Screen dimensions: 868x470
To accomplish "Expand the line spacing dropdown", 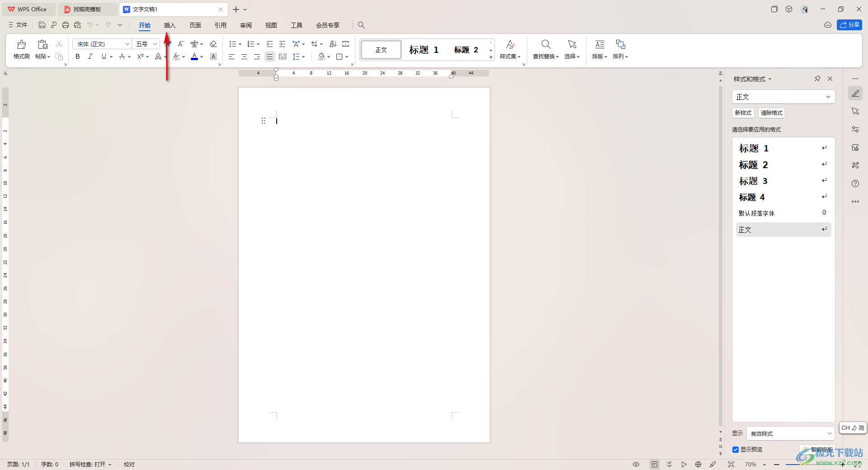I will 303,56.
